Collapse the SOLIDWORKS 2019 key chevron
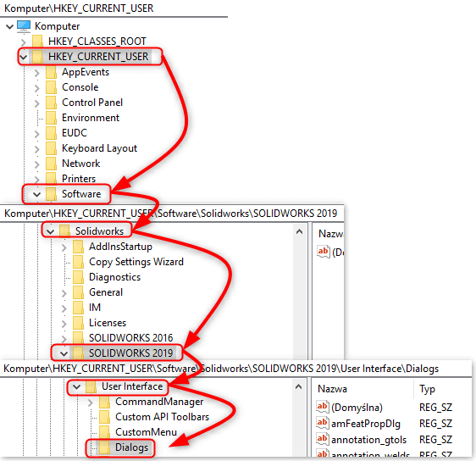476x461 pixels. point(64,353)
